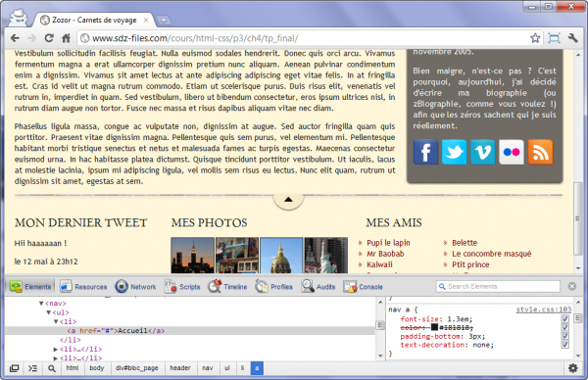Expand the last collapsed li node

click(56, 357)
